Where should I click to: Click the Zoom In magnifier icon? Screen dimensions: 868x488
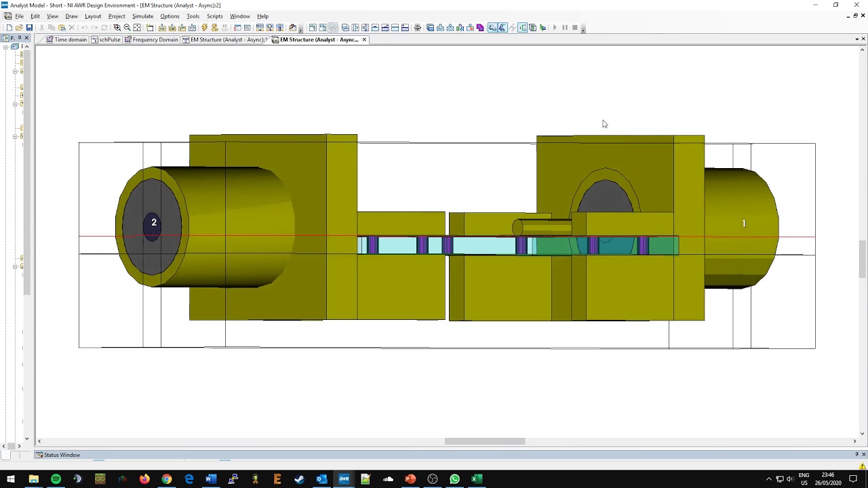click(117, 28)
